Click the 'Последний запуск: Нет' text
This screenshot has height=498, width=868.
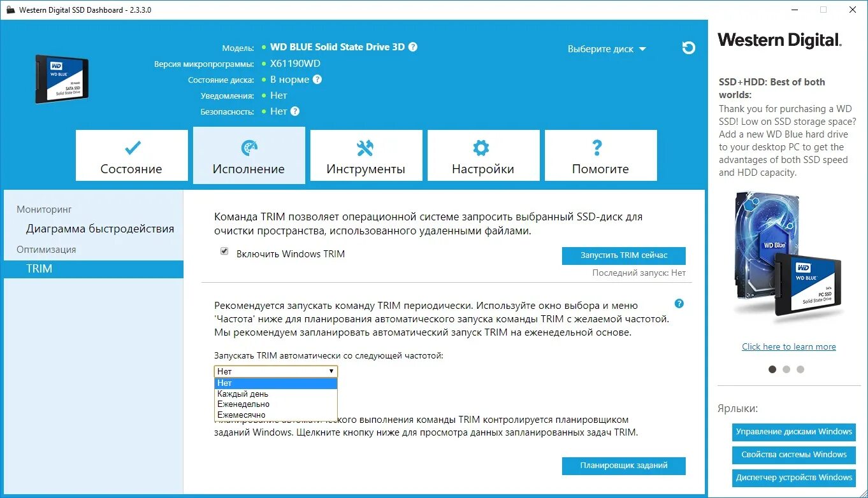pyautogui.click(x=639, y=273)
